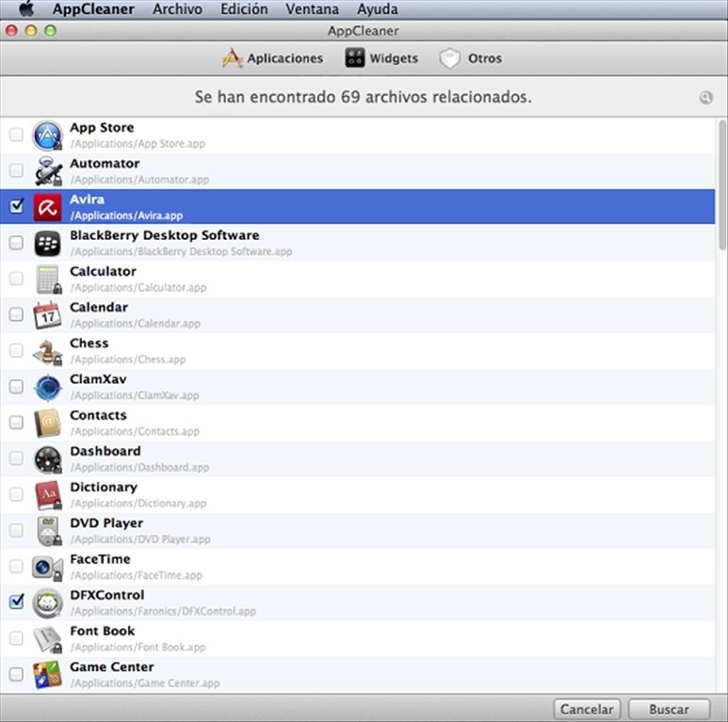The width and height of the screenshot is (728, 722).
Task: Click the Automator robot icon
Action: click(x=47, y=171)
